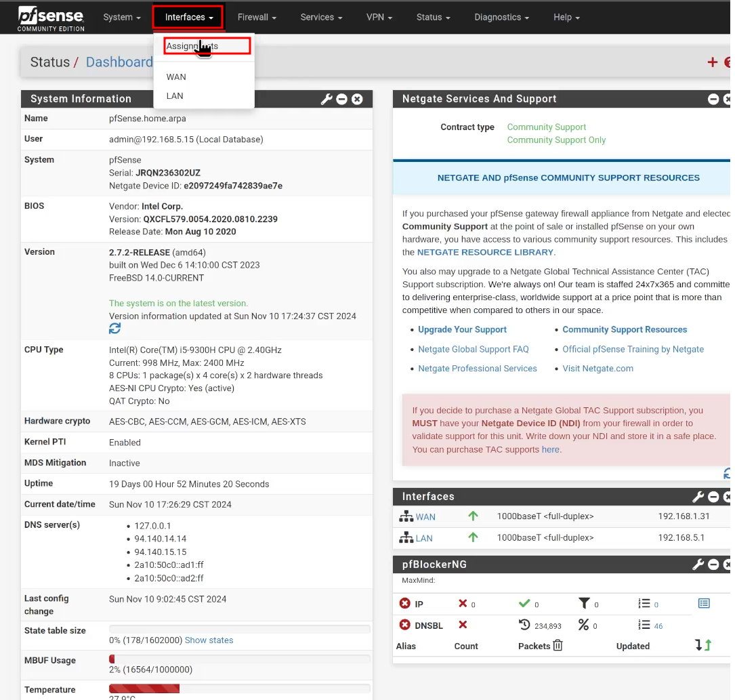The width and height of the screenshot is (735, 700).
Task: Click the Dashboard breadcrumb link
Action: tap(119, 62)
